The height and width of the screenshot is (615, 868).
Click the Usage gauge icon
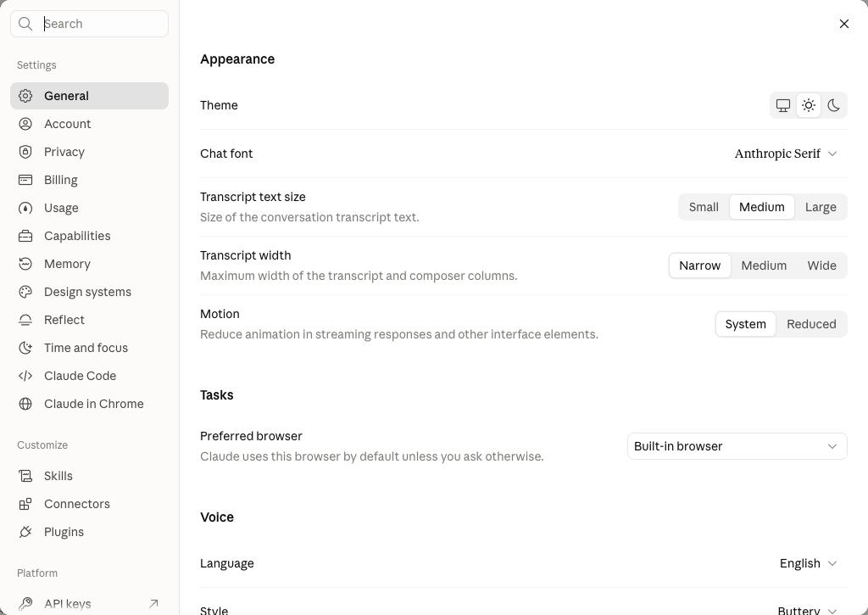click(25, 208)
